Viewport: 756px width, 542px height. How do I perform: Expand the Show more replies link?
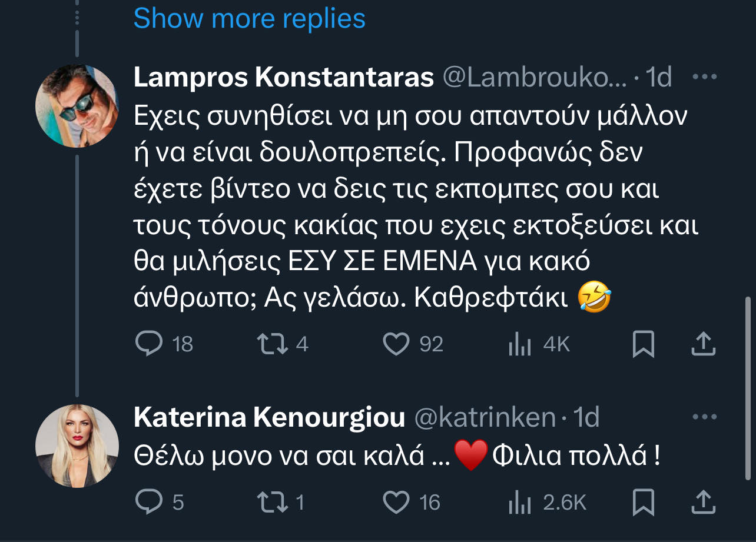[249, 18]
